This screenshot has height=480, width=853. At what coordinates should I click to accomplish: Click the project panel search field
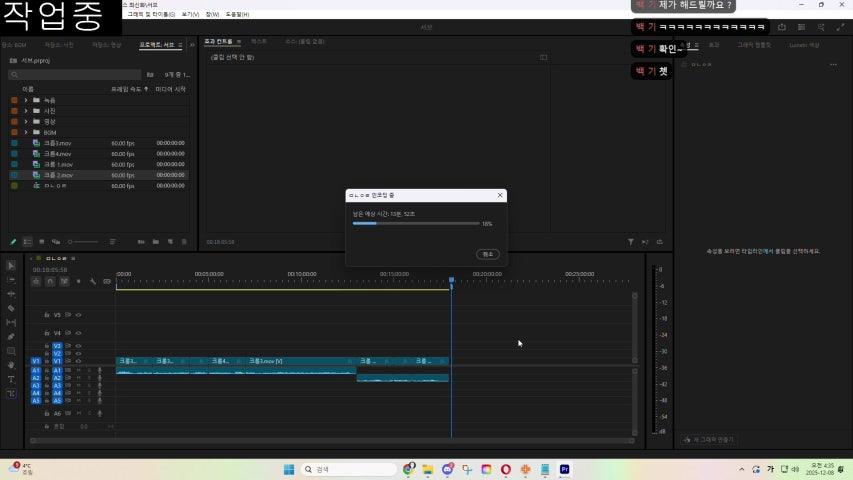[x=75, y=74]
